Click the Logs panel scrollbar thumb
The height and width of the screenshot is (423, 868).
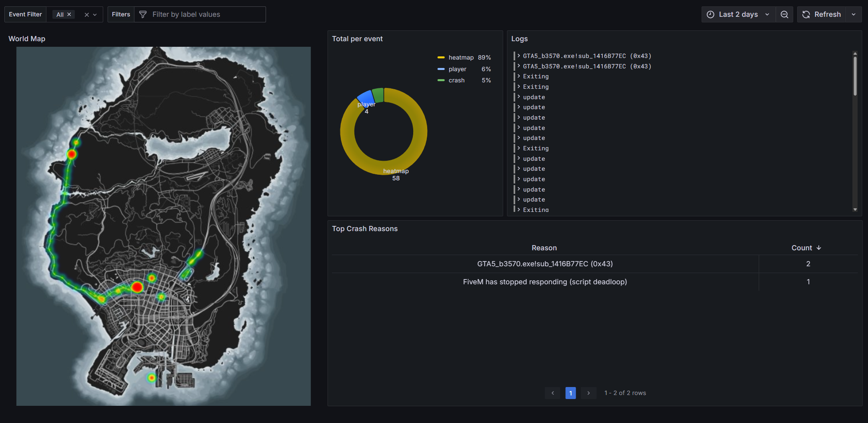855,76
